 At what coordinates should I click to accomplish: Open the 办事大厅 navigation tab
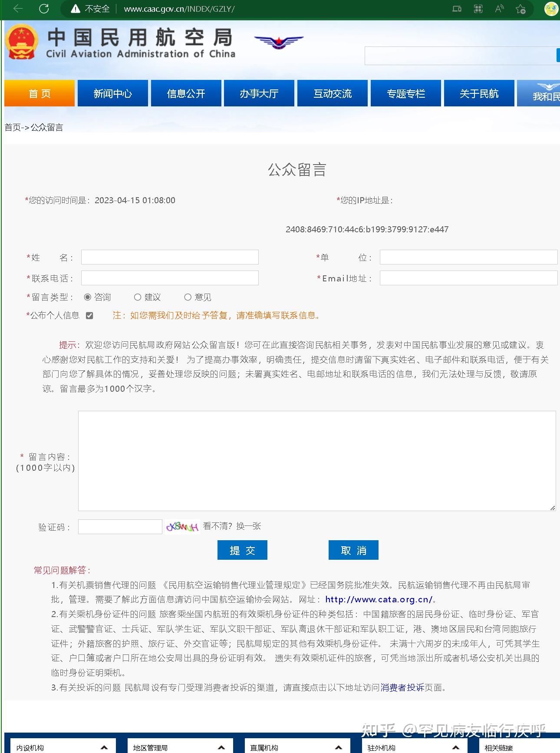click(259, 93)
